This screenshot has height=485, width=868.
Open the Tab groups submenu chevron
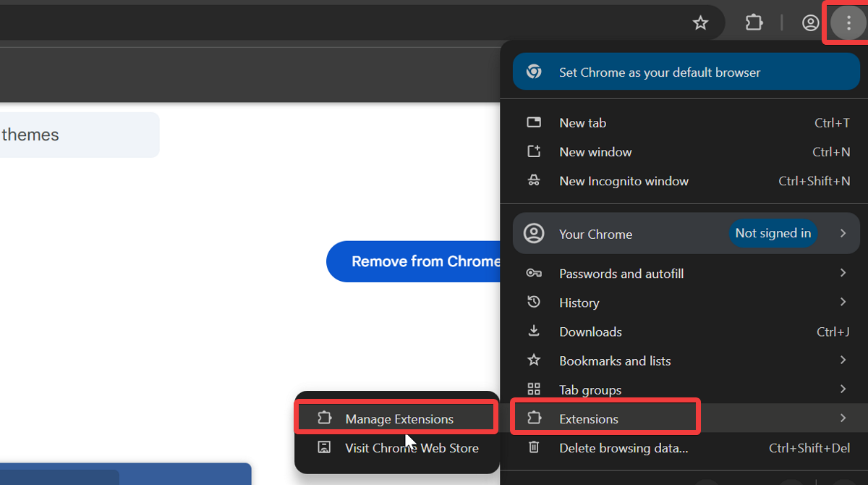(x=843, y=389)
